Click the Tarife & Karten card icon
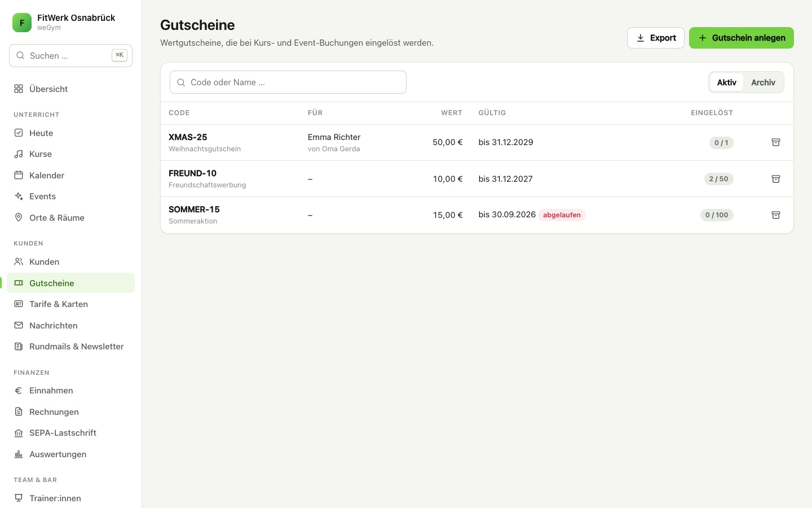The height and width of the screenshot is (508, 812). 19,304
